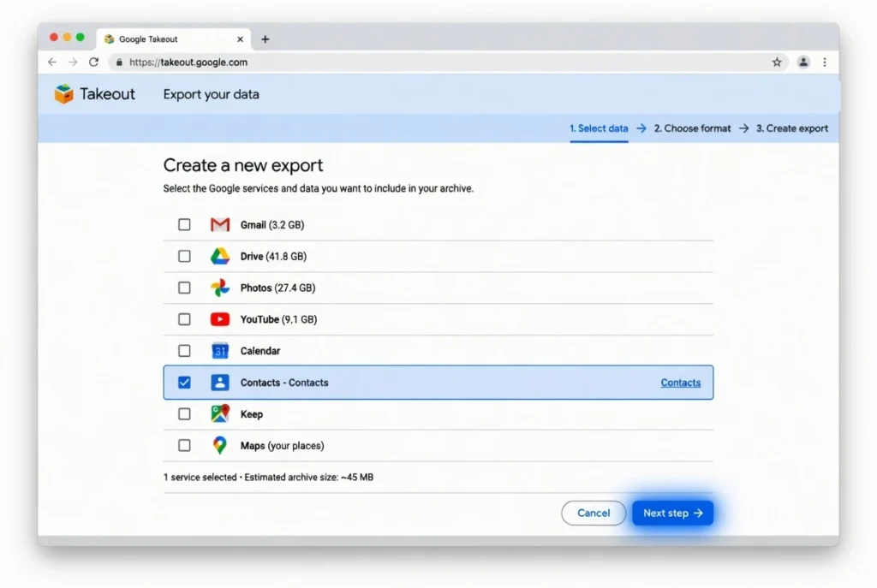Go to the '2. Choose format' step
Image resolution: width=877 pixels, height=588 pixels.
tap(692, 128)
